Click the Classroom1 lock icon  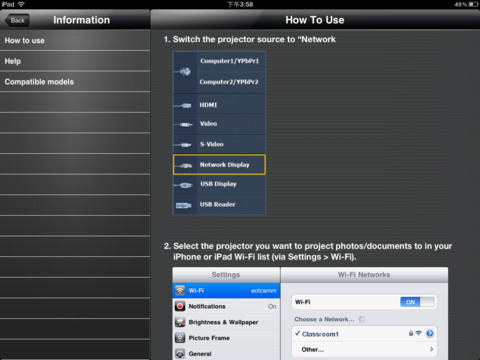(x=411, y=333)
